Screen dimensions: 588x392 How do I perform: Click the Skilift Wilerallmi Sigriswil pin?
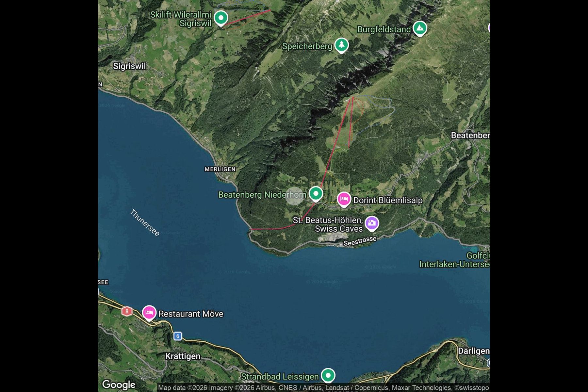(221, 18)
